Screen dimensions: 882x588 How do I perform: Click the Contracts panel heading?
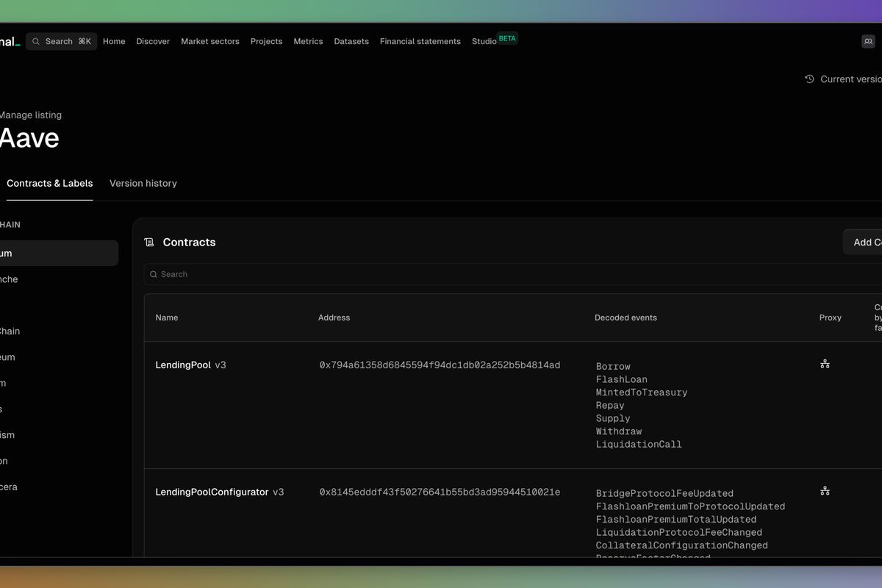pyautogui.click(x=189, y=242)
